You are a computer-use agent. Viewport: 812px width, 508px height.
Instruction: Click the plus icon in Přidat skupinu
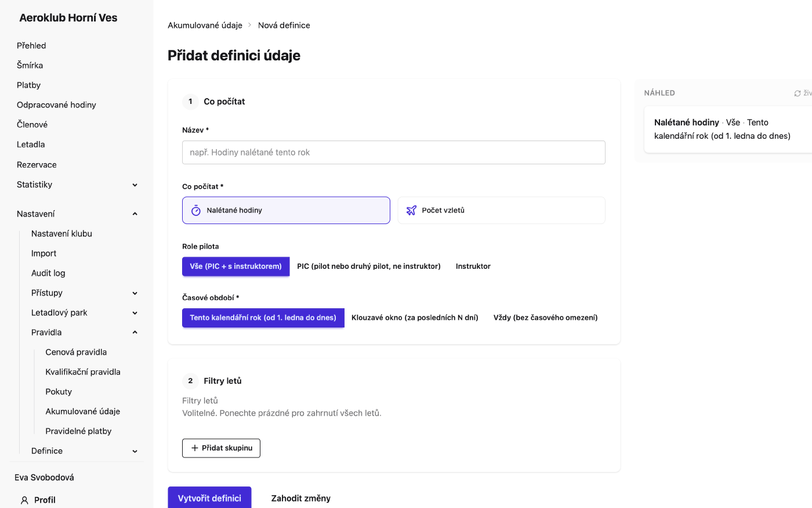point(195,448)
